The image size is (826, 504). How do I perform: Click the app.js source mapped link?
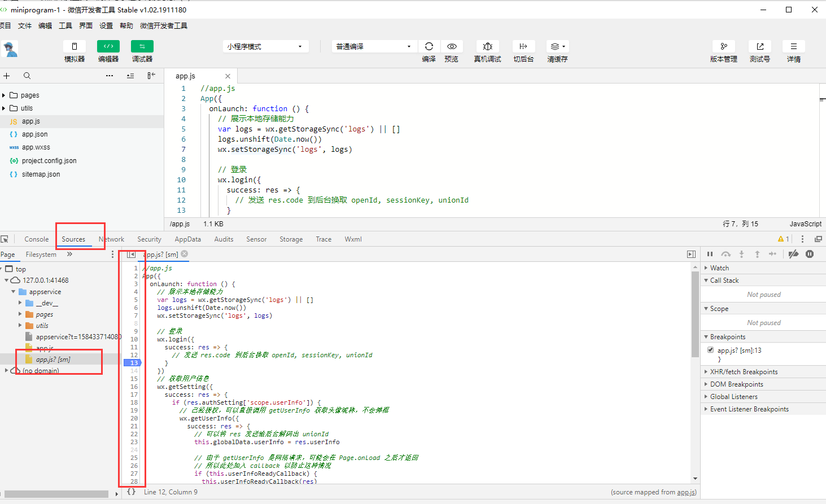686,492
